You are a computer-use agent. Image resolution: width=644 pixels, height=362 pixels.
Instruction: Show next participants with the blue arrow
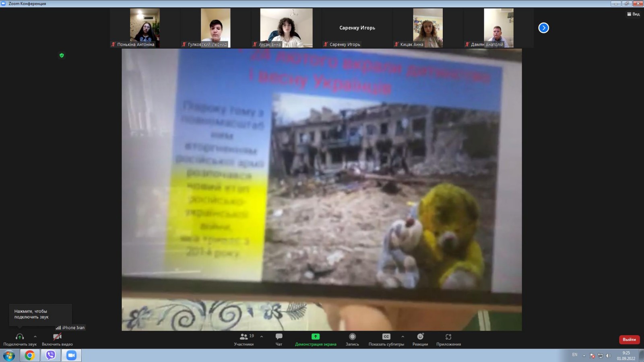coord(543,28)
